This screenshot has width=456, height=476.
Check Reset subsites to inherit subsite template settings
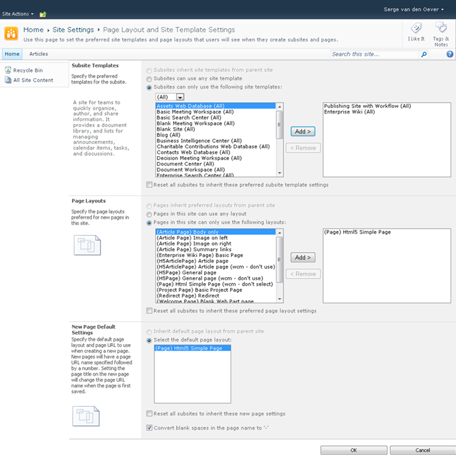tap(149, 185)
